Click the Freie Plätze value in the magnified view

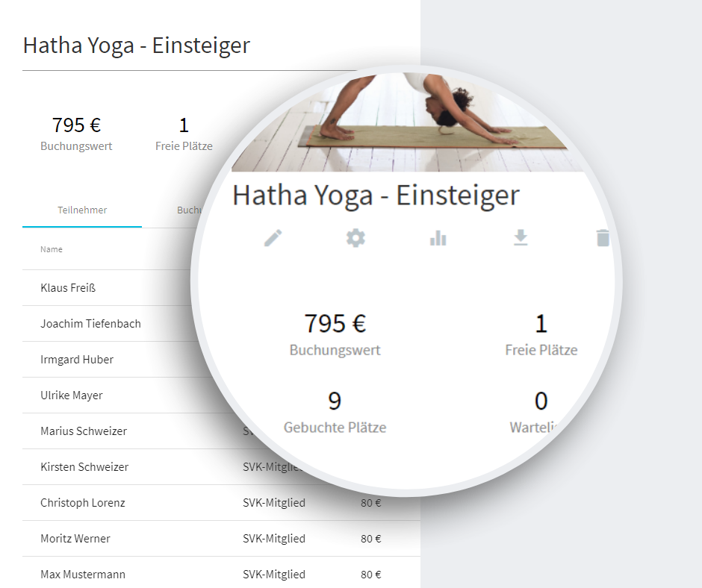[541, 324]
